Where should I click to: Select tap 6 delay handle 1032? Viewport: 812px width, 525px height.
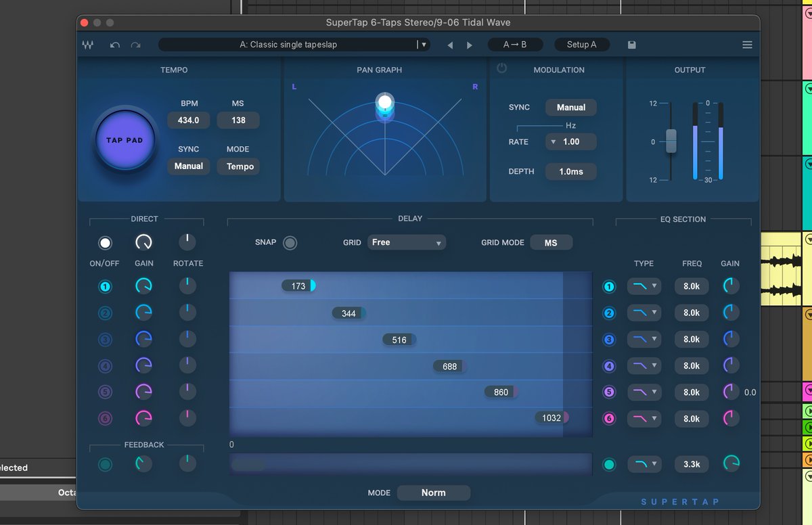point(551,418)
